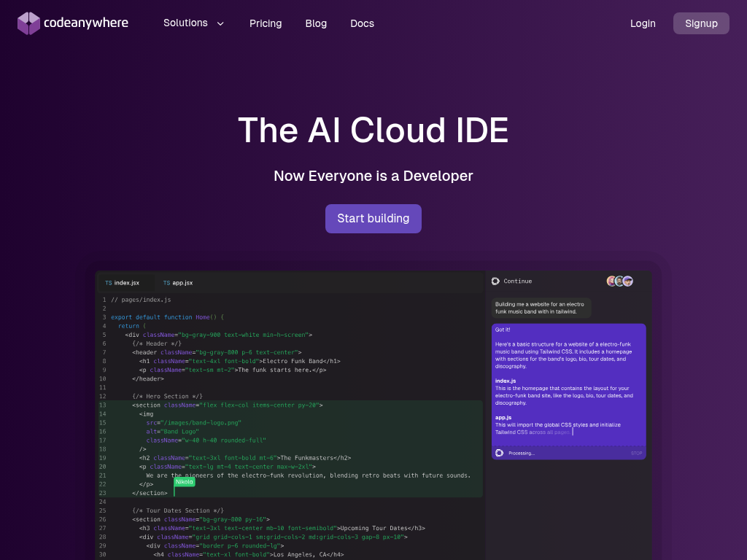Click the TS icon on index.jsx tab

click(108, 283)
